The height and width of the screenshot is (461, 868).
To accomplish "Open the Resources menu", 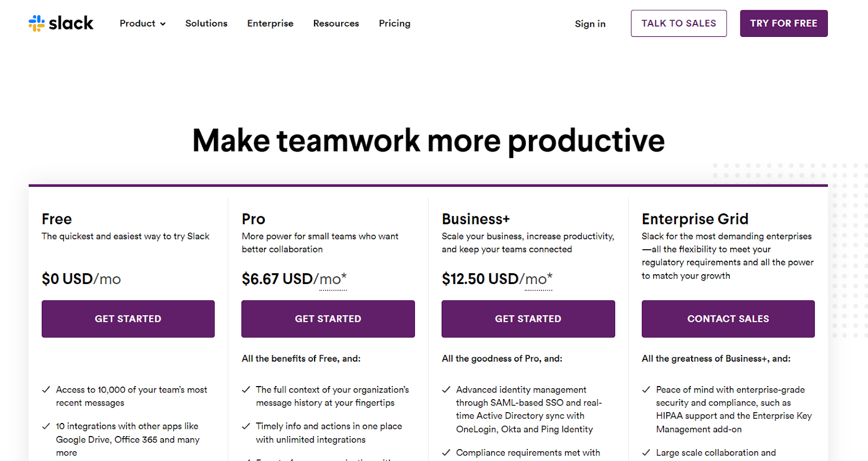I will [x=336, y=23].
